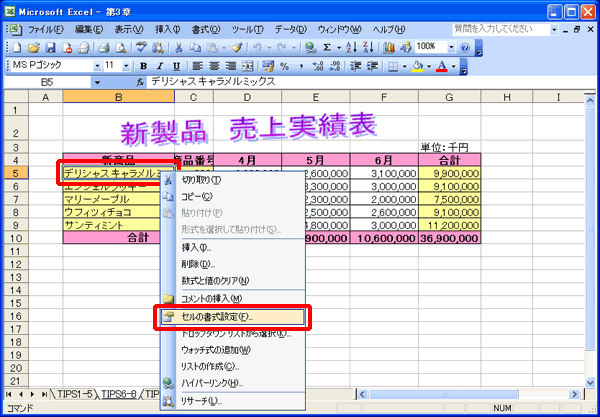Click the Copy icon in the standard toolbar
Screen dimensions: 600x417
tap(195, 47)
